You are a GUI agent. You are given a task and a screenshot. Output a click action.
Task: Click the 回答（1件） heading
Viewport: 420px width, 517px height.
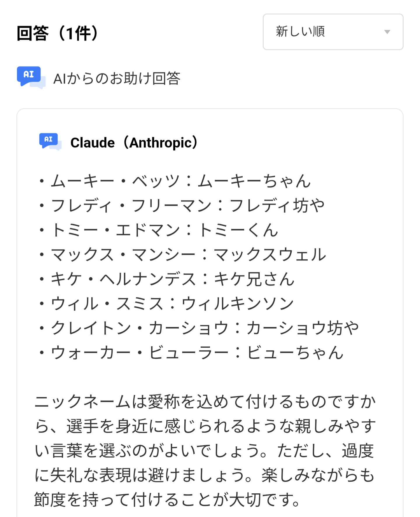[58, 33]
